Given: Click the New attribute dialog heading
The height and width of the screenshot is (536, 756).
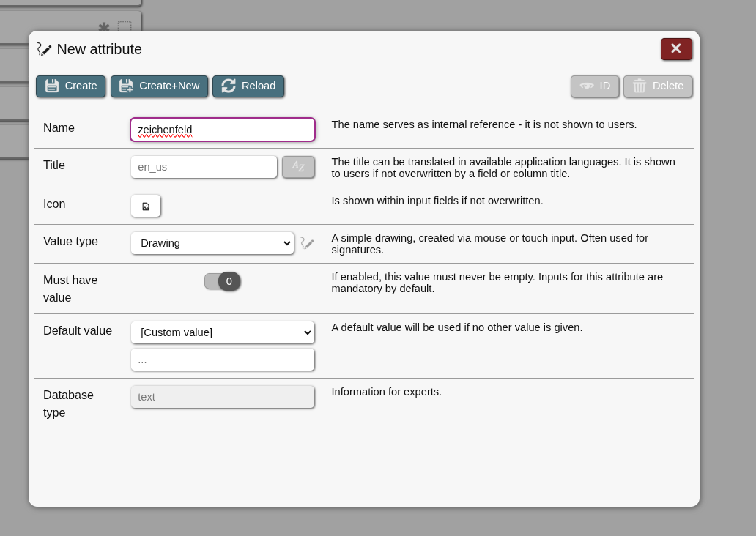Looking at the screenshot, I should (x=100, y=50).
